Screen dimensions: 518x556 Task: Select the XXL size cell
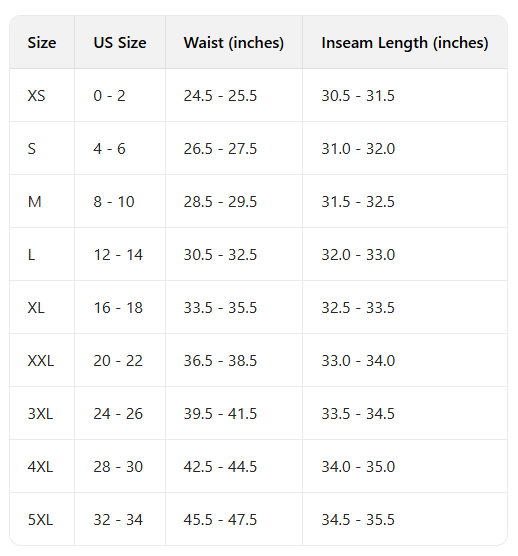click(41, 361)
